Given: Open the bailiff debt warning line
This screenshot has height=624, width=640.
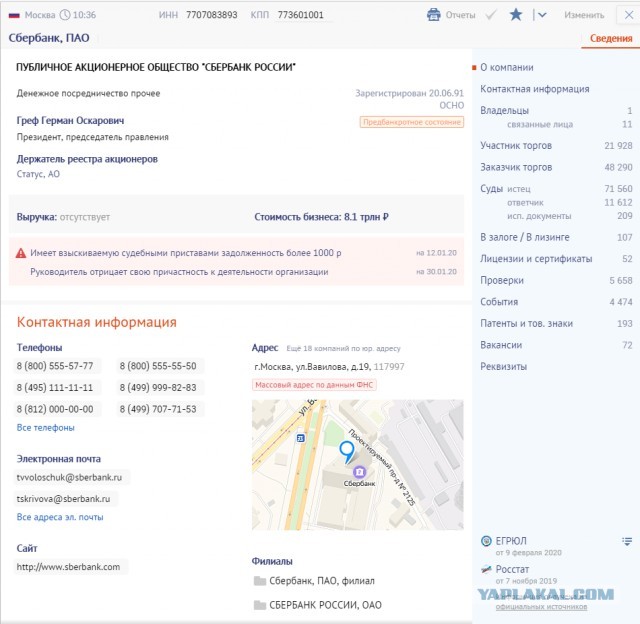Looking at the screenshot, I should (186, 253).
